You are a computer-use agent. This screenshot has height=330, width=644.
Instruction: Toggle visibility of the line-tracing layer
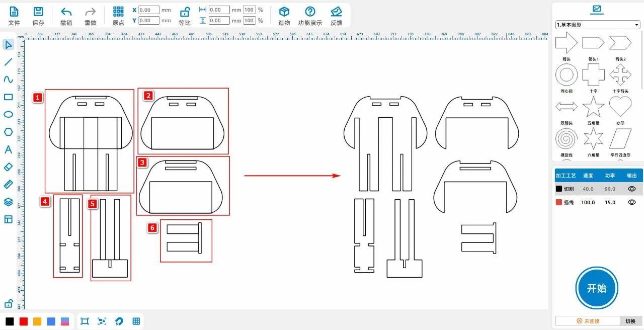pos(632,202)
